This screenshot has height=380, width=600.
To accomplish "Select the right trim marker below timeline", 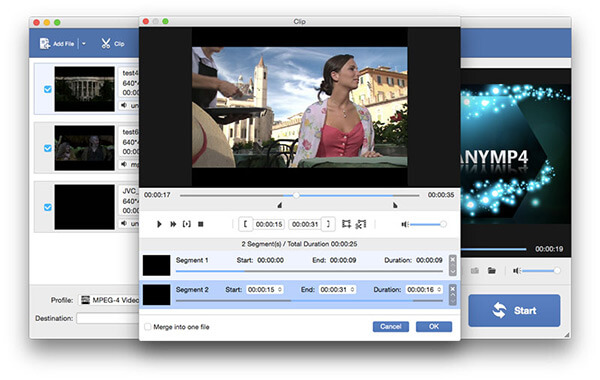I will [x=395, y=205].
